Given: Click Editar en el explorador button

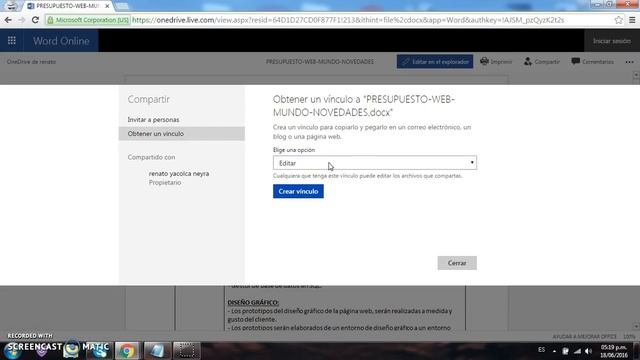Looking at the screenshot, I should (435, 62).
